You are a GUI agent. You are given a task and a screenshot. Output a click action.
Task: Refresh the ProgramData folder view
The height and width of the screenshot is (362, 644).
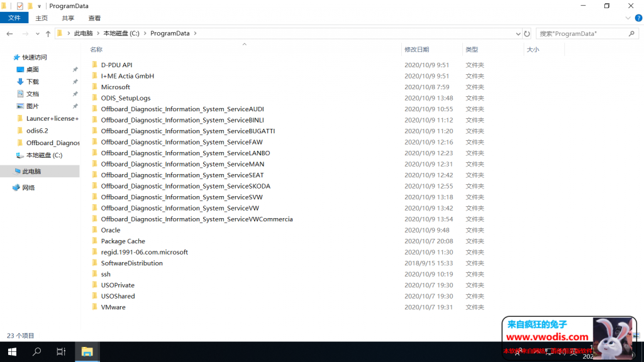point(528,33)
